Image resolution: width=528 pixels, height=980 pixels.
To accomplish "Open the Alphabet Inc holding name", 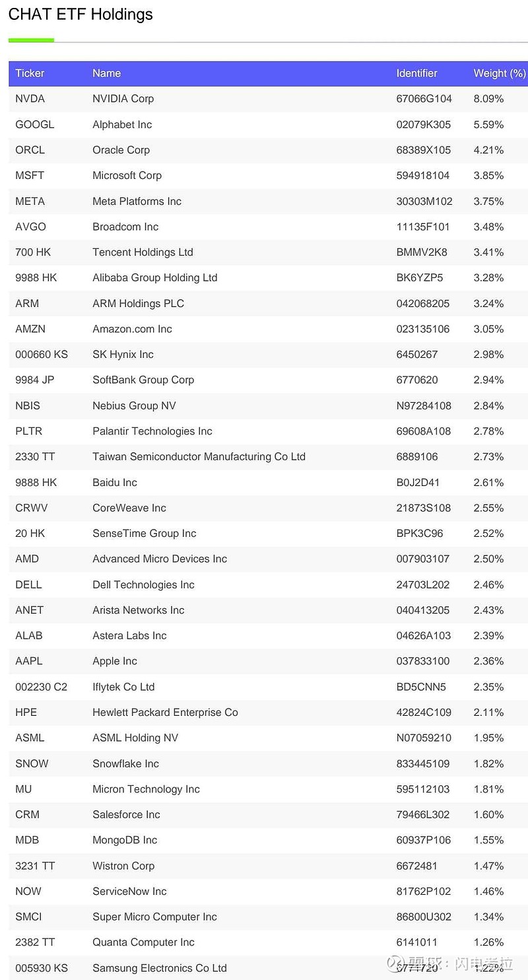I will 122,124.
